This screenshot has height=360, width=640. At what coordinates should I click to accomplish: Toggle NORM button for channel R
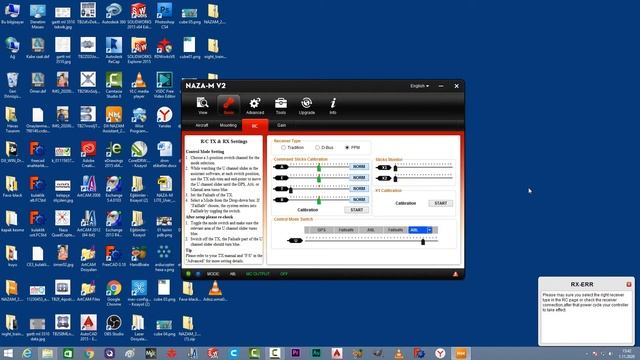click(359, 200)
